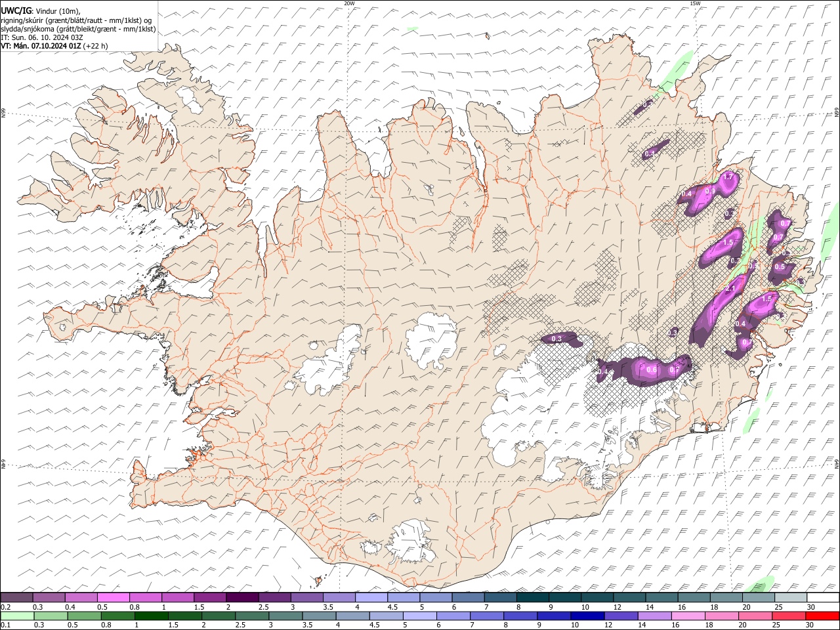Image resolution: width=840 pixels, height=630 pixels.
Task: Pick lower-scale violet swatch between 12 and 14
Action: 621,616
